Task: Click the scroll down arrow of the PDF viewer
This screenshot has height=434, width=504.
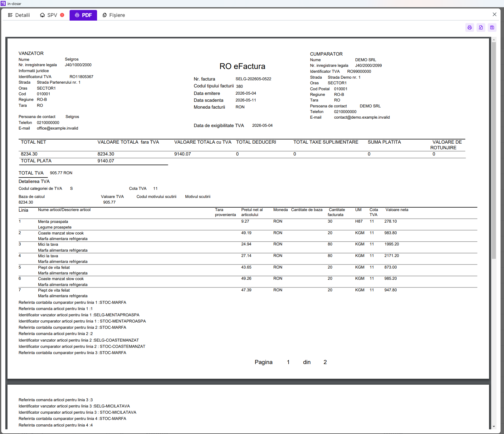Action: point(494,427)
